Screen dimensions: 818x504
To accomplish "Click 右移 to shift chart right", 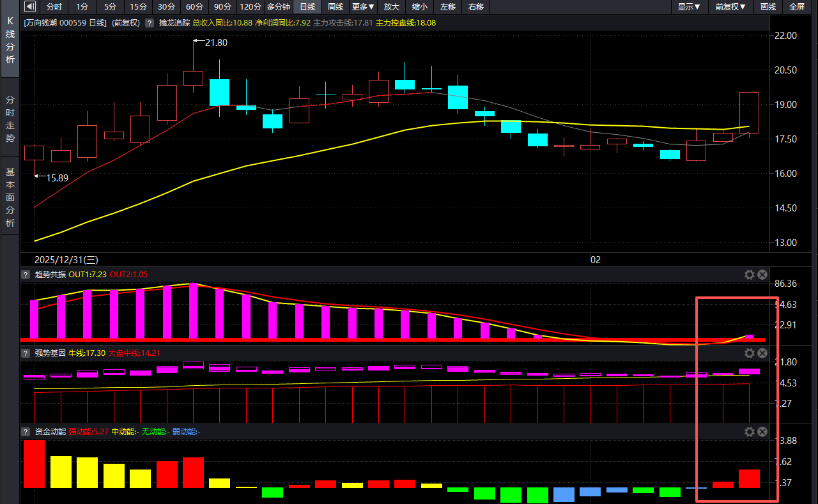I will pyautogui.click(x=476, y=7).
